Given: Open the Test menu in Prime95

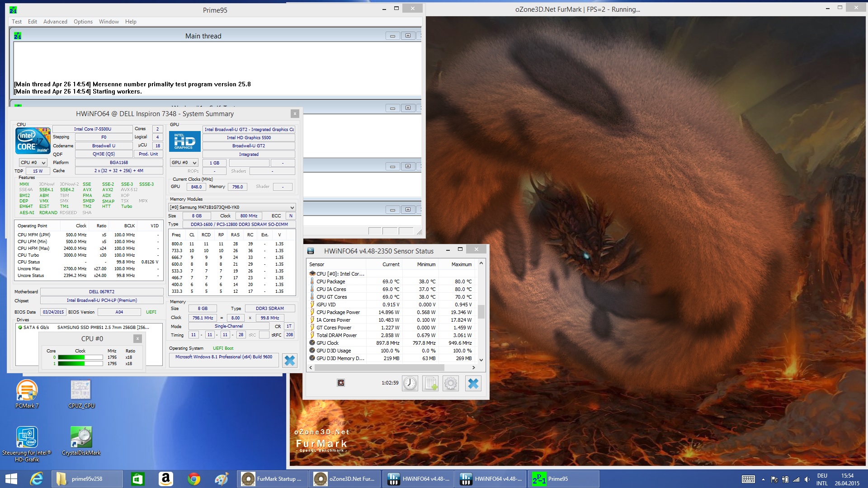Looking at the screenshot, I should pyautogui.click(x=17, y=22).
